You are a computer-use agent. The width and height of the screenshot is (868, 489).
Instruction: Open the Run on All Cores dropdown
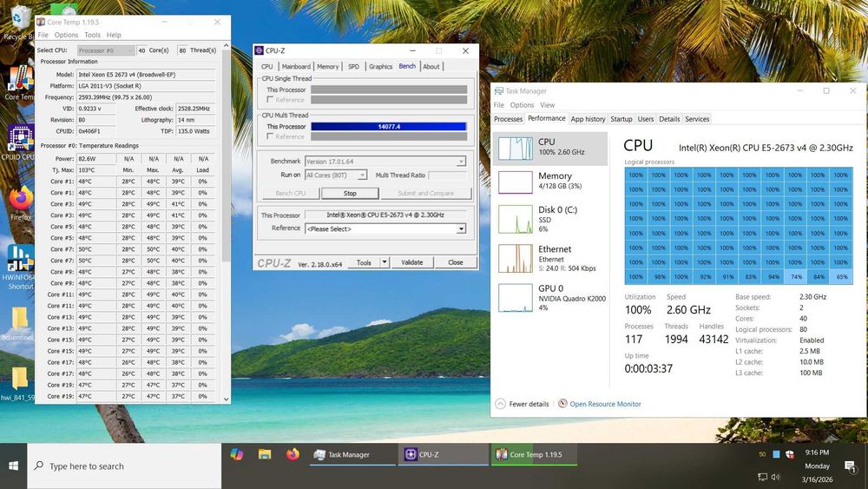pos(335,175)
